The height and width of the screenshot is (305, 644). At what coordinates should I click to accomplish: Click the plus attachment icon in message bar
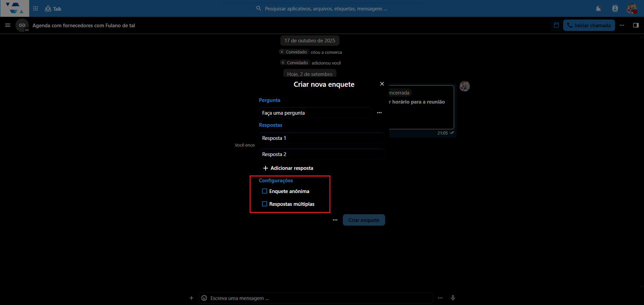pos(191,298)
